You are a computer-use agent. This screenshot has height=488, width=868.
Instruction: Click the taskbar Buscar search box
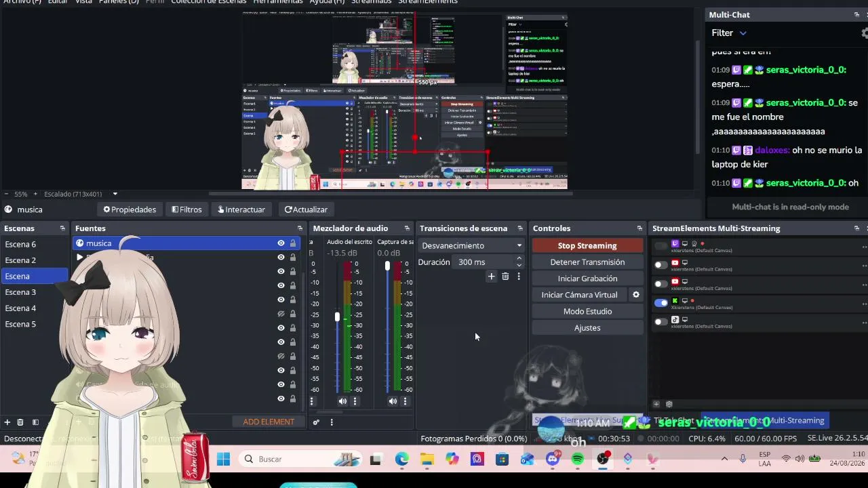302,460
